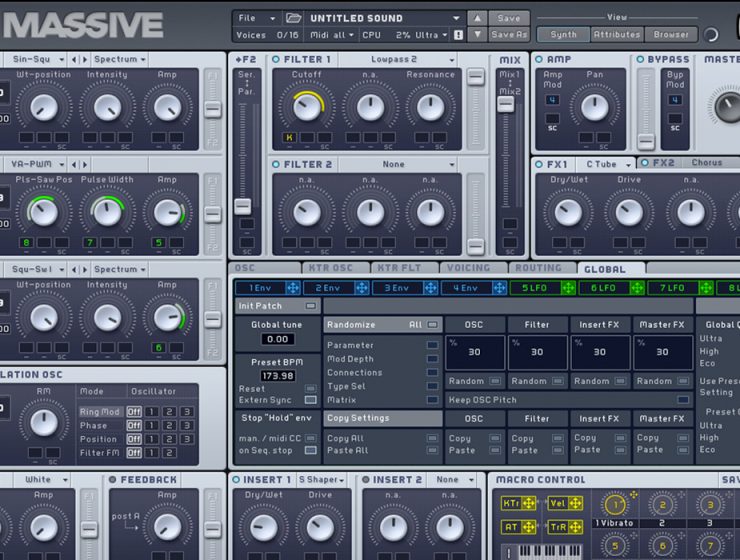Image resolution: width=740 pixels, height=560 pixels.
Task: Set Ring Mod to Off
Action: (x=134, y=412)
